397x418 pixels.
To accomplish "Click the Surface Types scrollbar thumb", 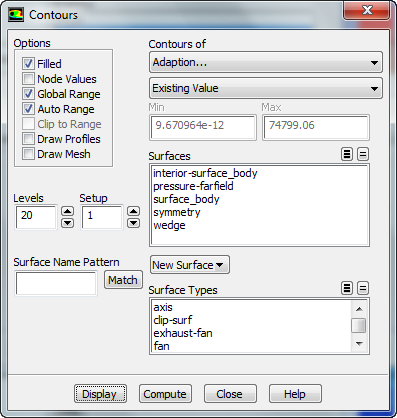I will point(359,325).
